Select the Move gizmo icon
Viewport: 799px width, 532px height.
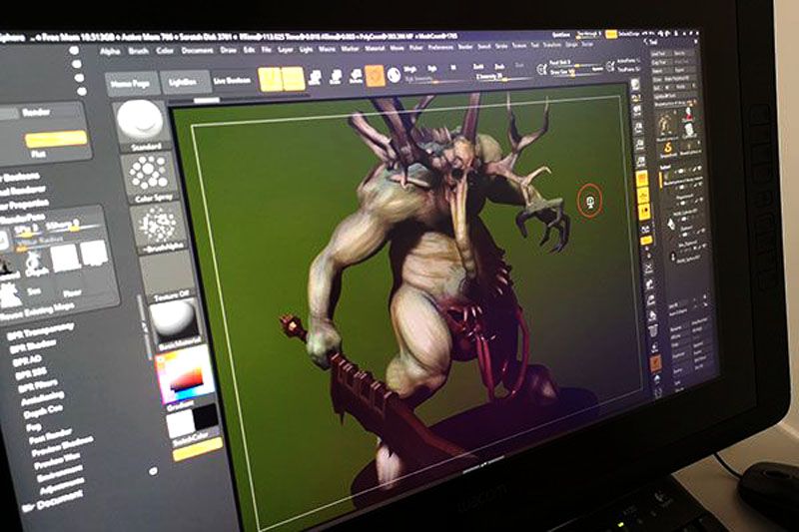(x=316, y=78)
